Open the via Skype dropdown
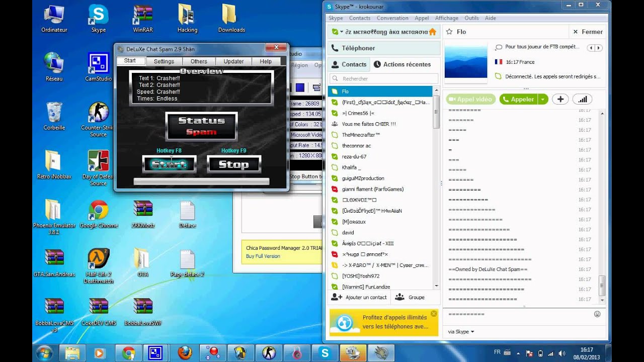 (461, 332)
